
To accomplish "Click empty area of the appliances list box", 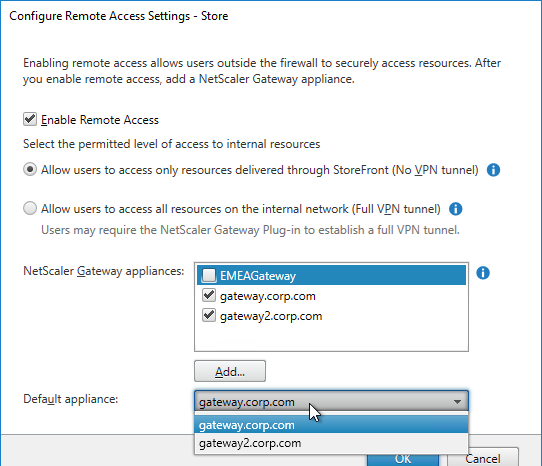I will [331, 337].
